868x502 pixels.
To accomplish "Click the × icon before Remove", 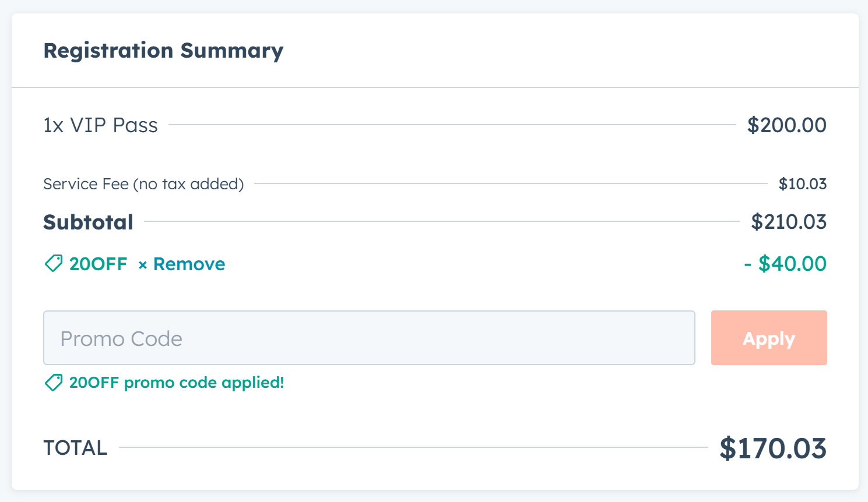I will click(x=143, y=265).
